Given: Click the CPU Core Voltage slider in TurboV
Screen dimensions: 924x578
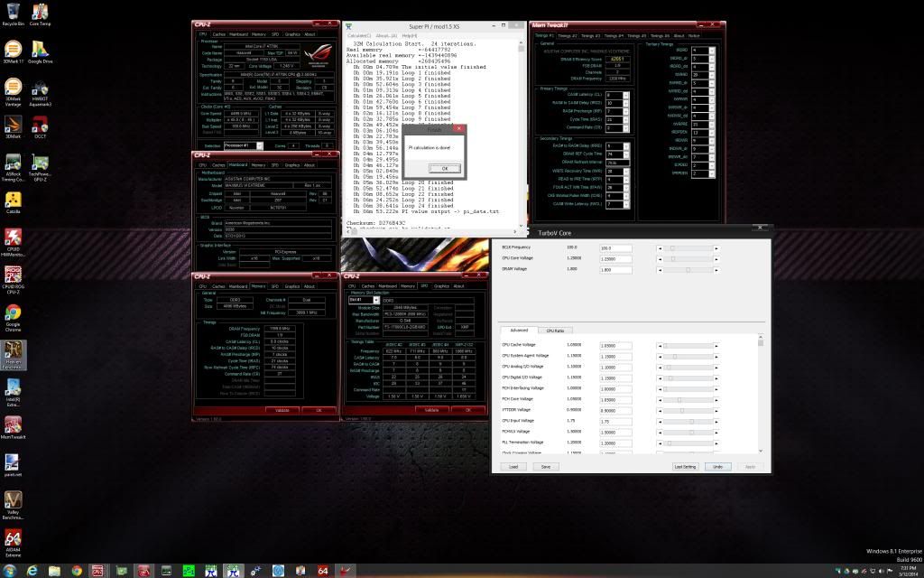Looking at the screenshot, I should click(x=688, y=259).
